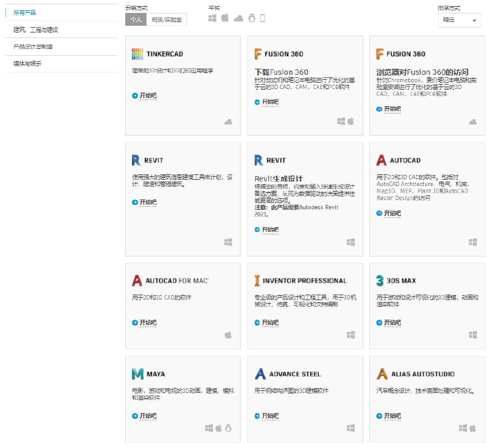Click Windows icon on Fusion 360 download card

point(341,121)
